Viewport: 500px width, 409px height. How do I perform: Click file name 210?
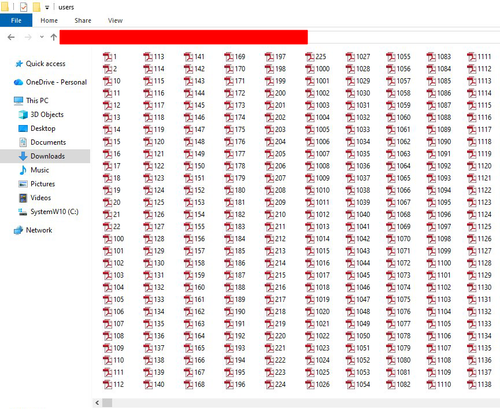tap(280, 214)
